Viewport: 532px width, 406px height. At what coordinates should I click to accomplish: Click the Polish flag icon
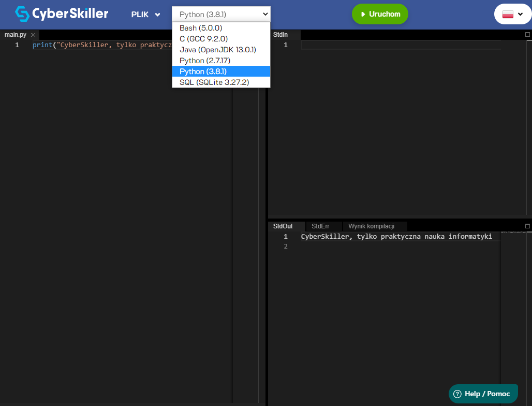click(x=508, y=14)
